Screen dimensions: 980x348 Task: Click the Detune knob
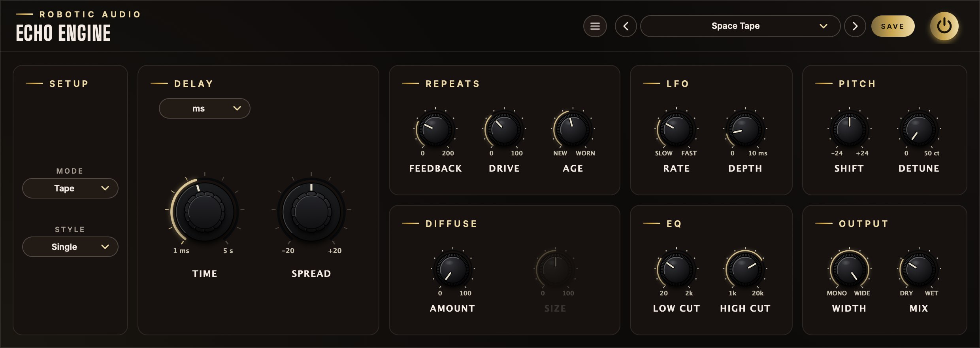point(919,129)
